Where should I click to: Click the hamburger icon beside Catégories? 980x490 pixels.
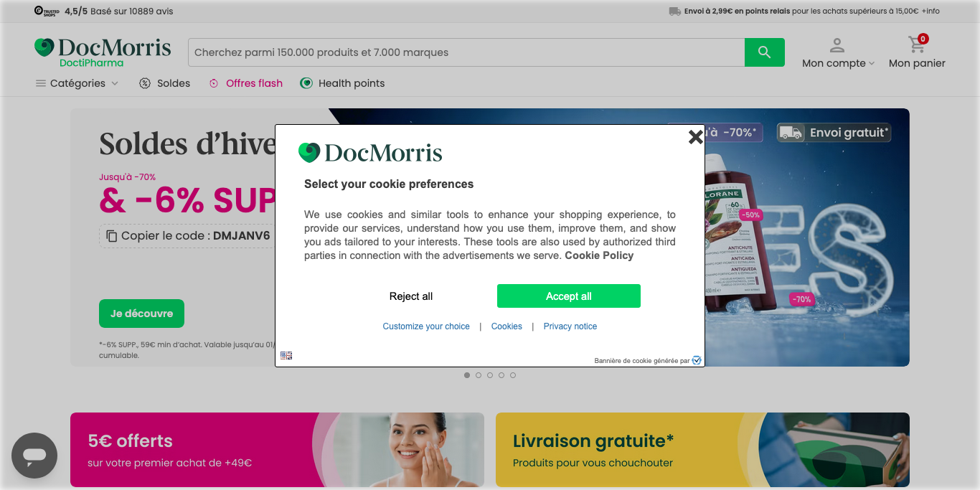[x=40, y=83]
